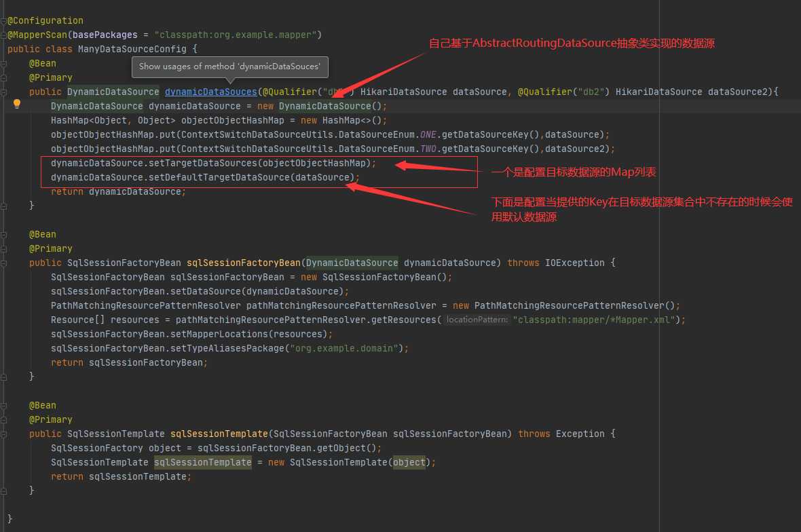Collapse the @Configuration annotation fold marker
The image size is (801, 532).
click(3, 21)
